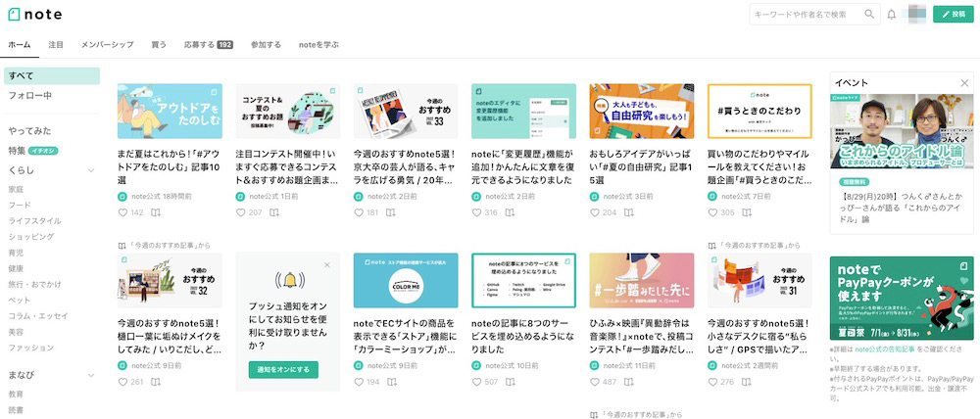Open コラム・エッセイ subcategory

(39, 316)
